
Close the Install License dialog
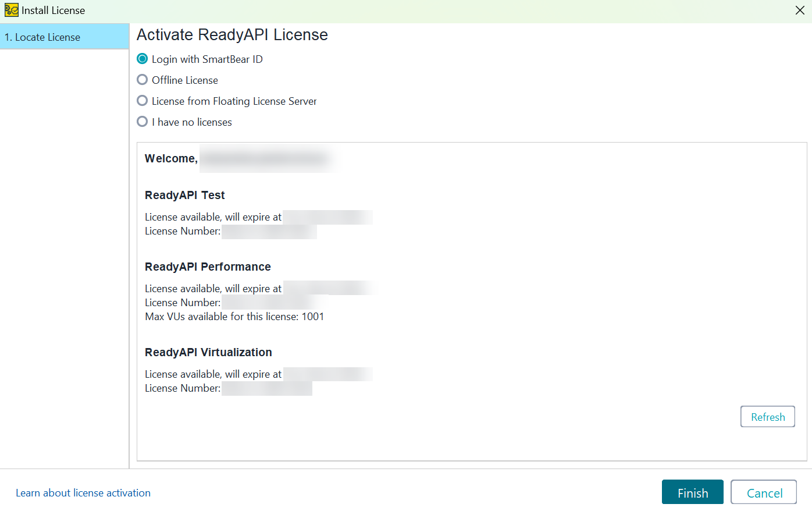click(800, 10)
